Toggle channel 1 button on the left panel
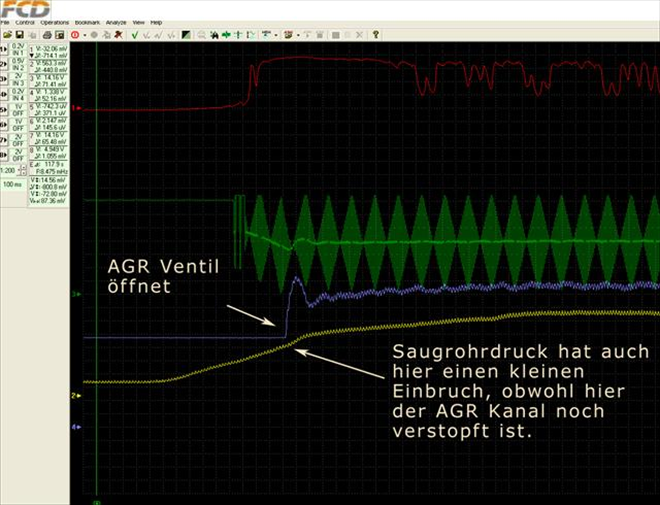The image size is (660, 505). 4,48
